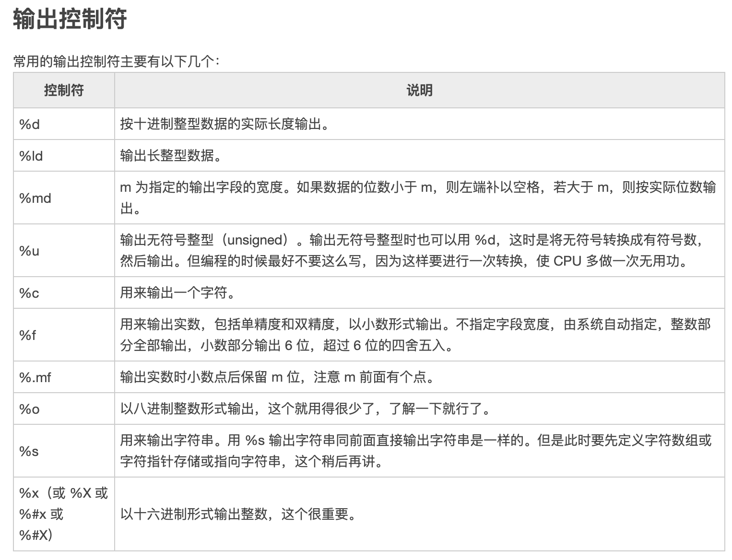732x560 pixels.
Task: Select the sentence 常用的输出控制符主要有以下几个
Action: (x=116, y=62)
